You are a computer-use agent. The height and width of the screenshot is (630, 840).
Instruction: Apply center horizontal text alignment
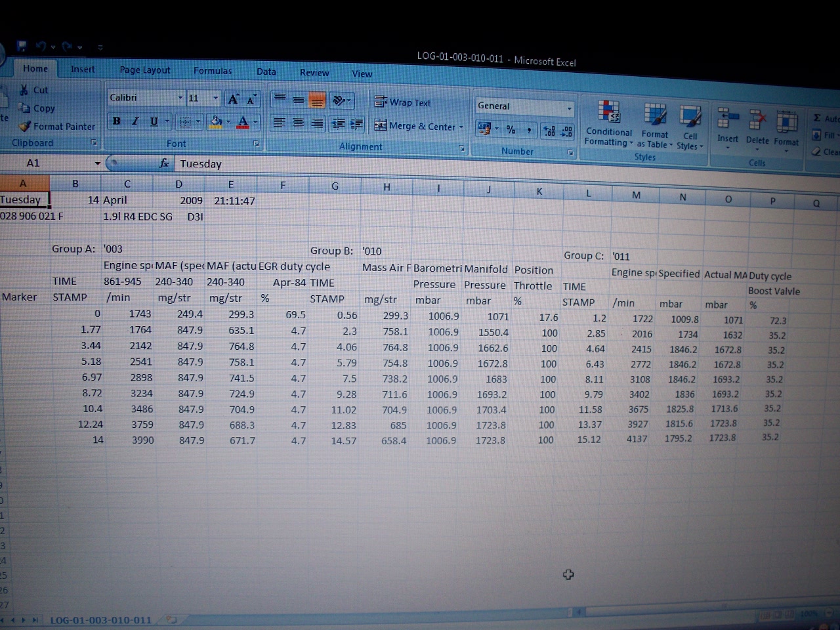tap(298, 123)
